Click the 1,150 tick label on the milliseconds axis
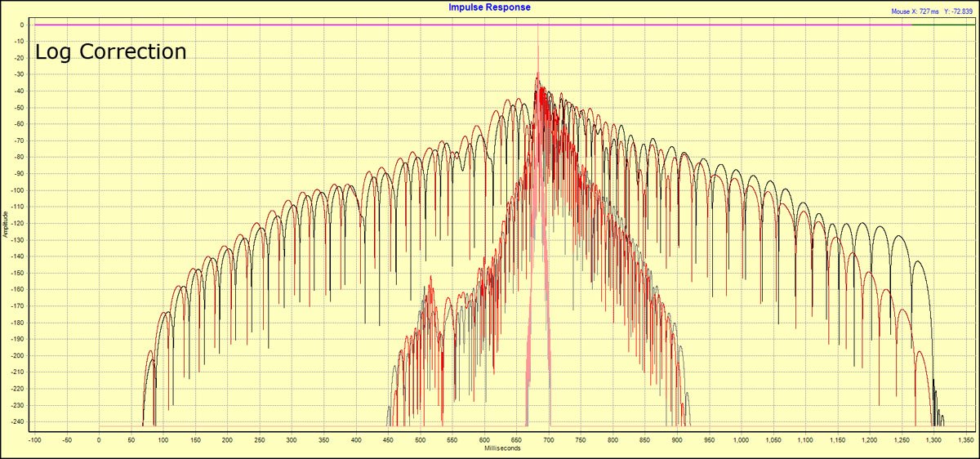The image size is (980, 459). pos(838,439)
